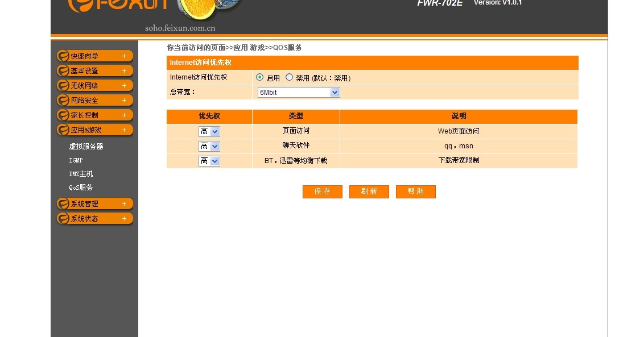The width and height of the screenshot is (644, 337).
Task: Click the logo icon beside 基本设置
Action: (63, 70)
